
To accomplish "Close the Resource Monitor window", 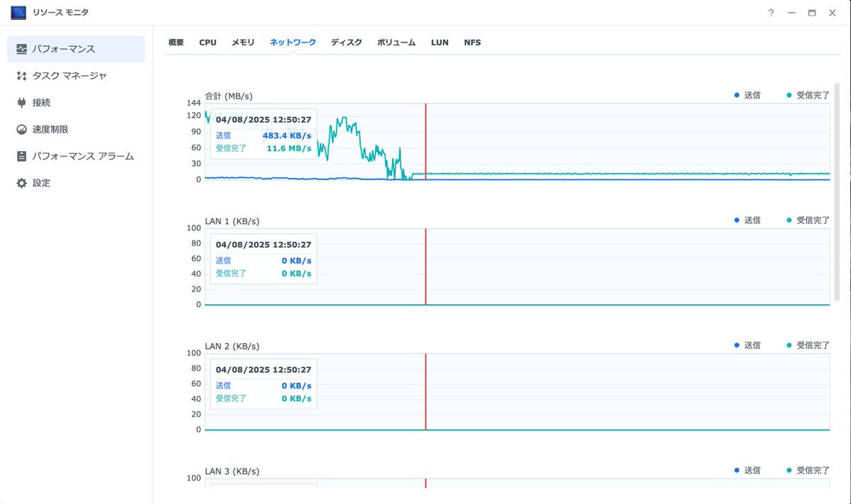I will coord(833,13).
